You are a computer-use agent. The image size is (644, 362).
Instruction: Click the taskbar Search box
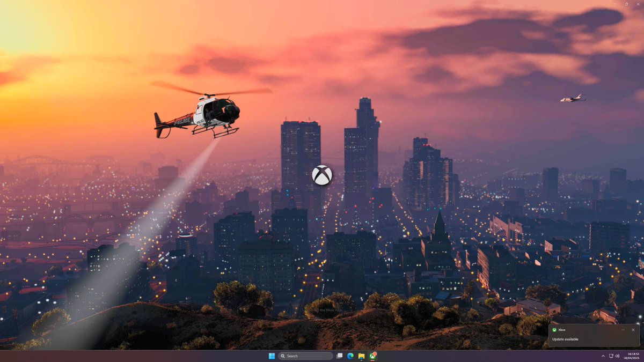point(305,356)
